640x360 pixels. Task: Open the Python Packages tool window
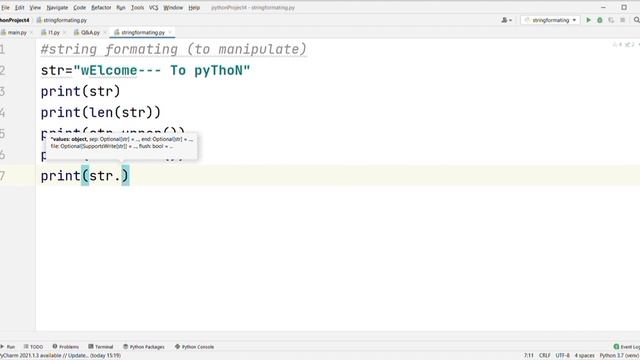coord(144,347)
